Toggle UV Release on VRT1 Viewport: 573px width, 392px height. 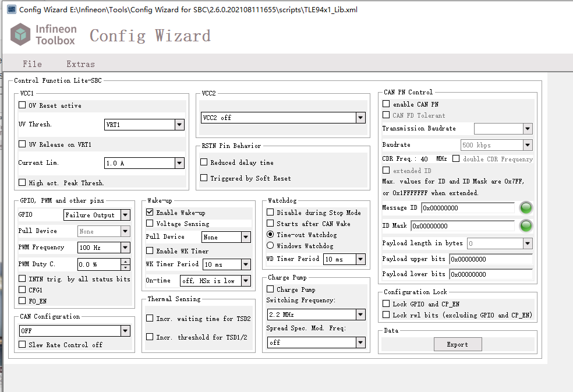pos(22,144)
